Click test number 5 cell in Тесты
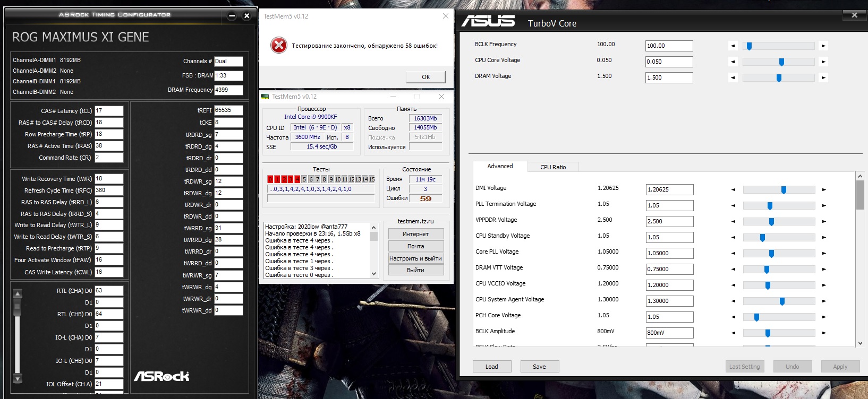868x399 pixels. click(x=304, y=179)
